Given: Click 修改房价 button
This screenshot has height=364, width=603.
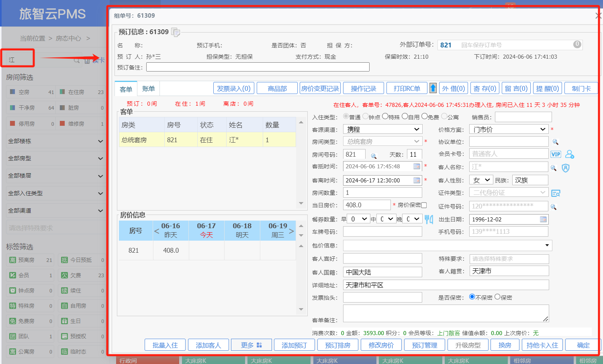Looking at the screenshot, I should coord(381,345).
